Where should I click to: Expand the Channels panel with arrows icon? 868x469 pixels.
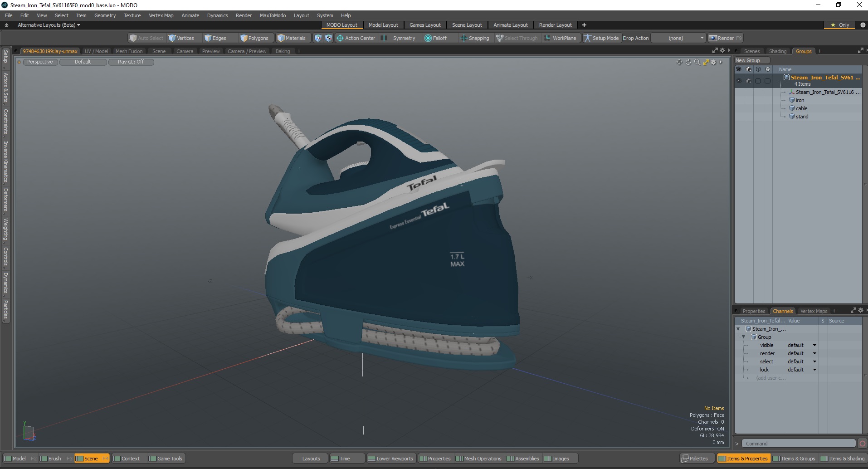click(x=853, y=311)
